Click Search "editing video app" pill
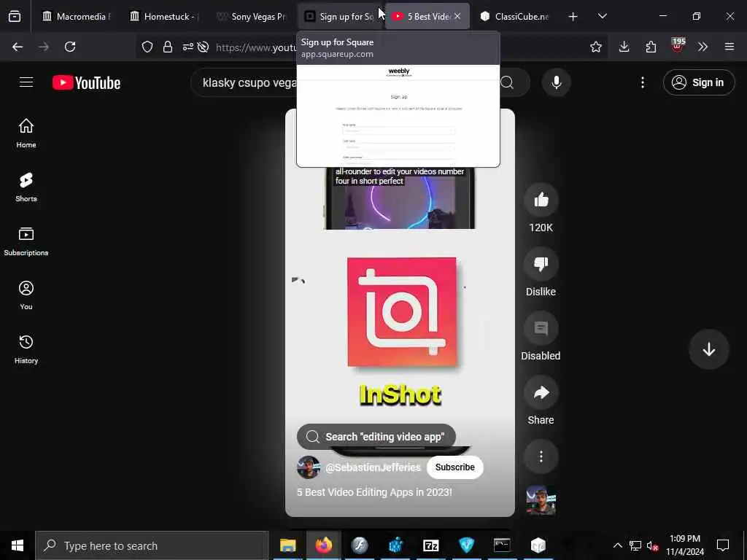Viewport: 747px width, 560px height. point(376,437)
